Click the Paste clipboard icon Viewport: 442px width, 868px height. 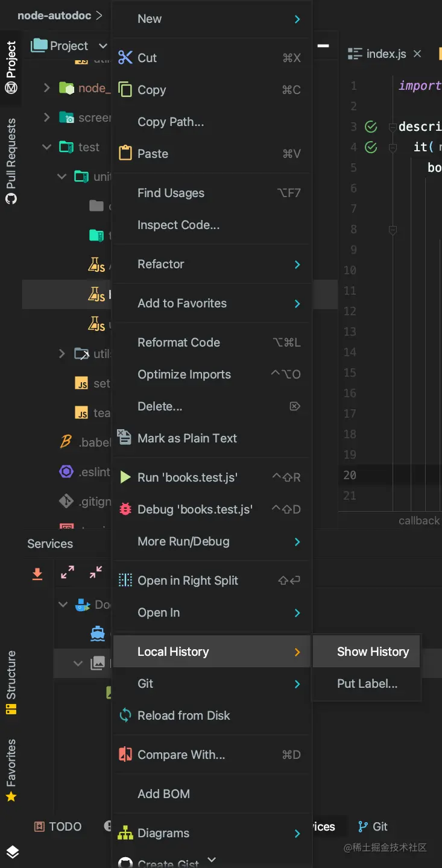pos(125,153)
